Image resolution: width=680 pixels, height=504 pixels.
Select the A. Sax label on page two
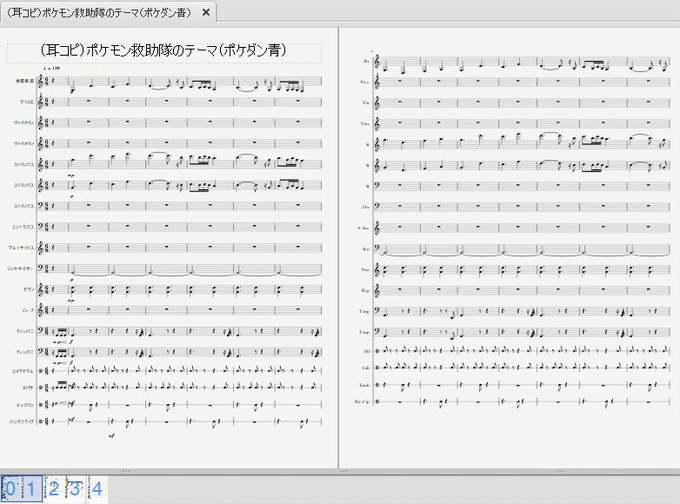(x=363, y=228)
